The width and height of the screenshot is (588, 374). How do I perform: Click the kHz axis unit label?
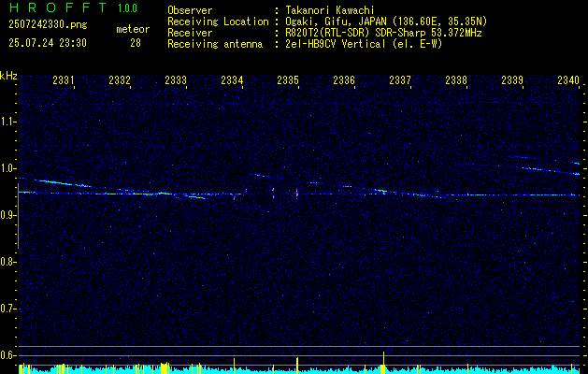click(8, 76)
